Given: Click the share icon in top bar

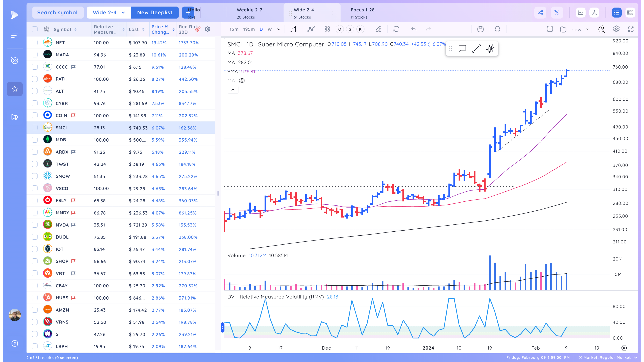Looking at the screenshot, I should (540, 12).
